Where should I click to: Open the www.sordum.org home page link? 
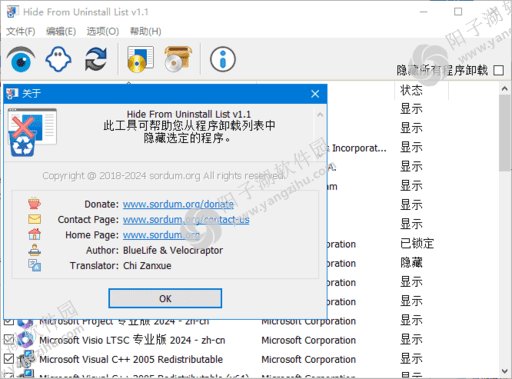(x=161, y=235)
